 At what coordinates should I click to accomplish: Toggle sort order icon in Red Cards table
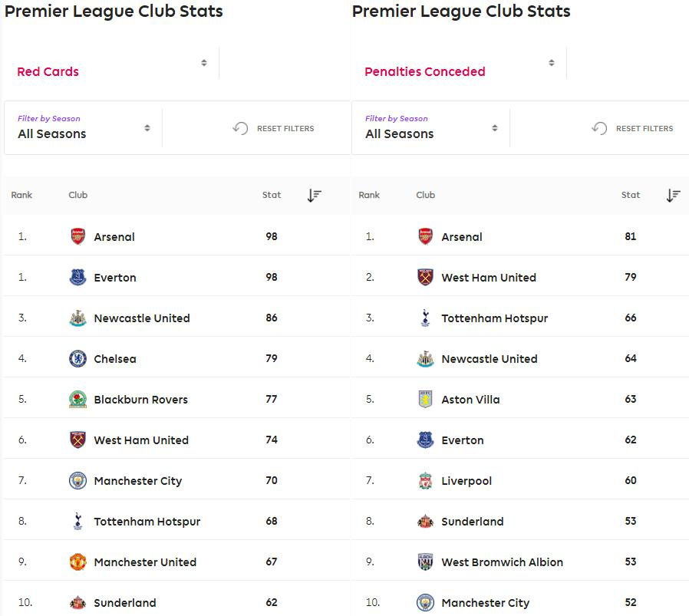pos(314,196)
